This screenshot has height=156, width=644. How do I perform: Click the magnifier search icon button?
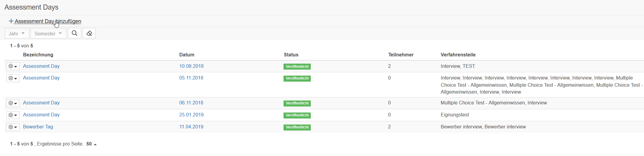click(x=75, y=33)
